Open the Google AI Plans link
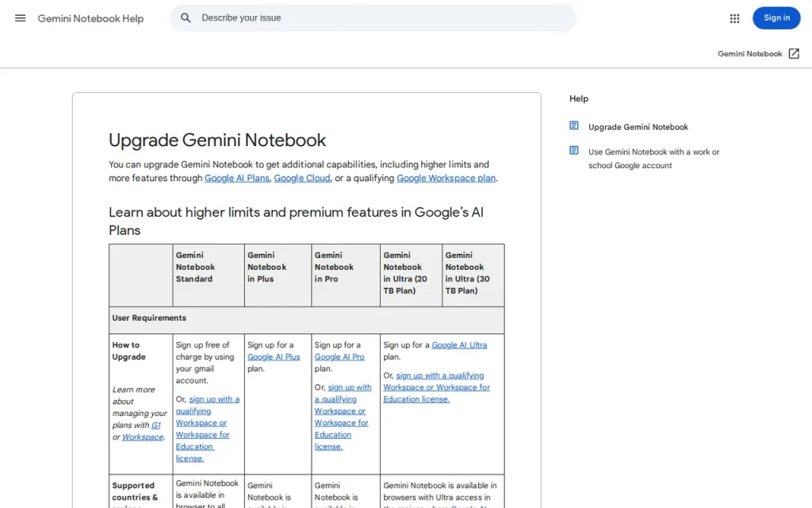812x508 pixels. (236, 178)
